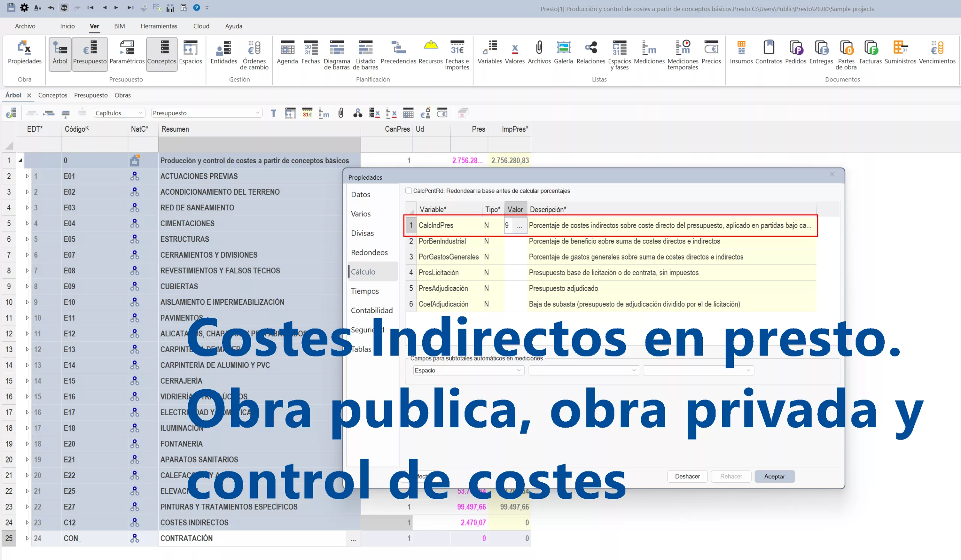Toggle CalcPcntRd rounding checkbox
This screenshot has height=560, width=961.
point(408,191)
